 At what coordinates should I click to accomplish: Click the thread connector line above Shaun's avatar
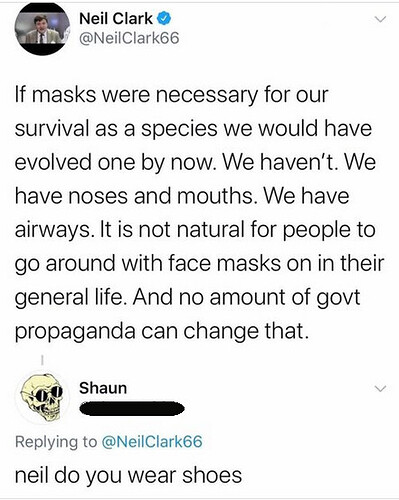point(42,360)
